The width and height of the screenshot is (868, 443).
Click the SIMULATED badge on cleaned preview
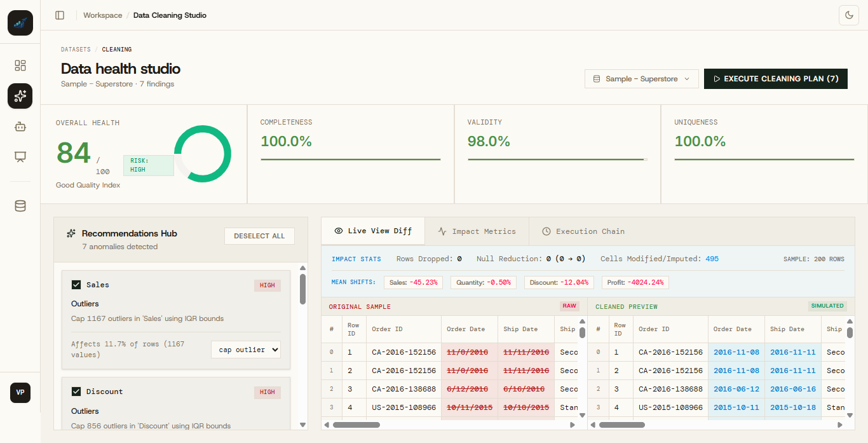pyautogui.click(x=828, y=306)
